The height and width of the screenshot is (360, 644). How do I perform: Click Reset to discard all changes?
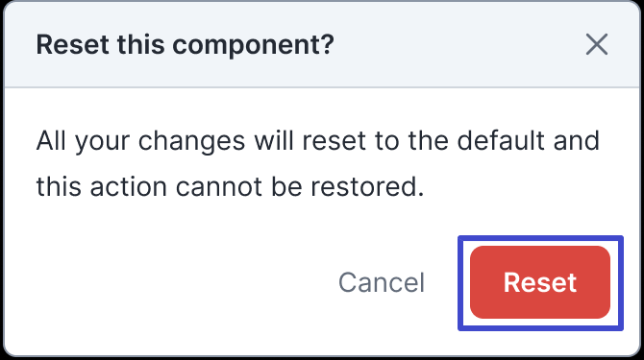540,282
